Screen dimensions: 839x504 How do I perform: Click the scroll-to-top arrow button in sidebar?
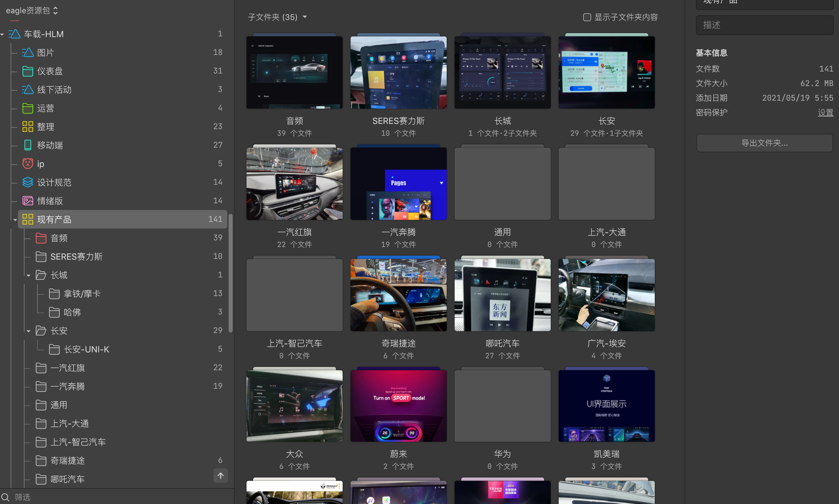pyautogui.click(x=221, y=476)
